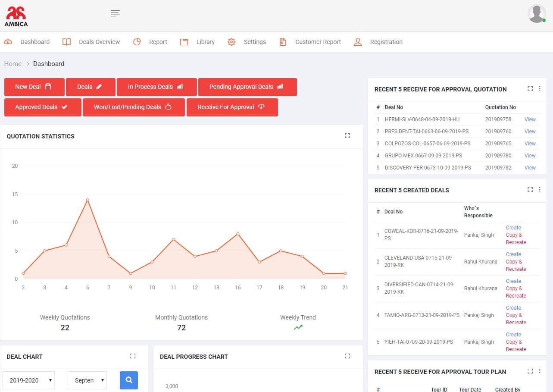Open the Customer Report menu
Viewport: 553px width, 392px height.
[318, 42]
